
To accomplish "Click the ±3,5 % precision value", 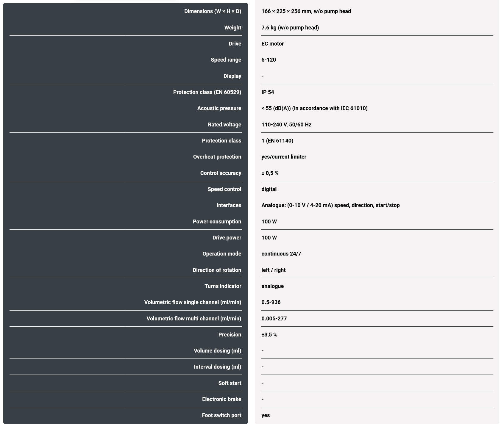I will pos(269,335).
